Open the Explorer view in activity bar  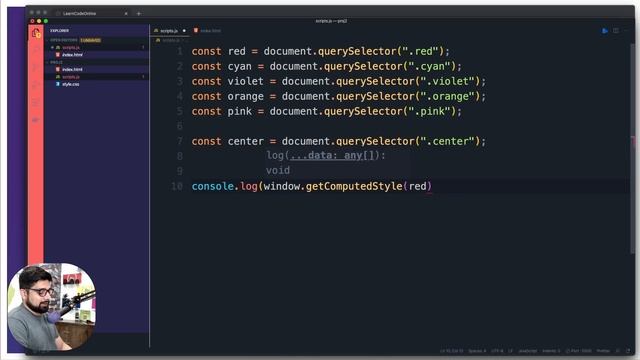click(36, 33)
